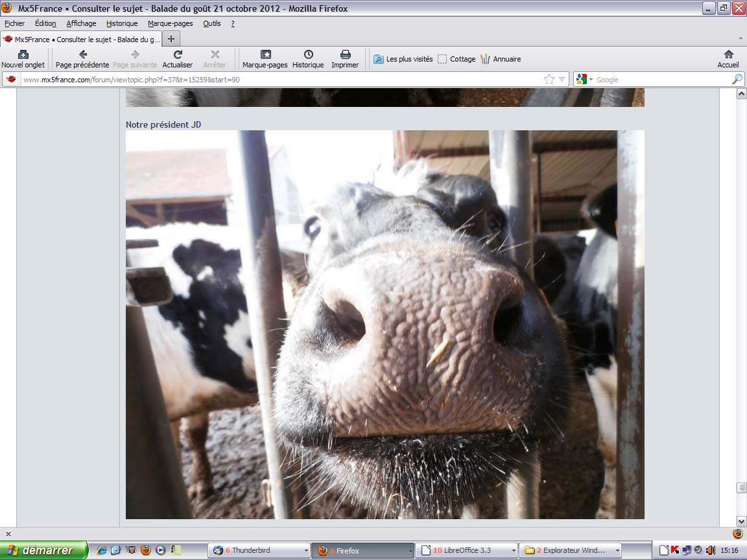Click the volume speaker tray icon

tap(710, 550)
